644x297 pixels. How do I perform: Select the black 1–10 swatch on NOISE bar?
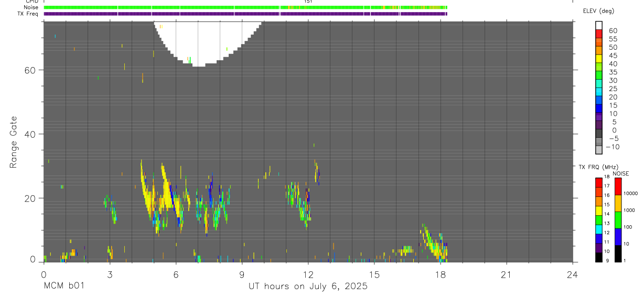618,254
